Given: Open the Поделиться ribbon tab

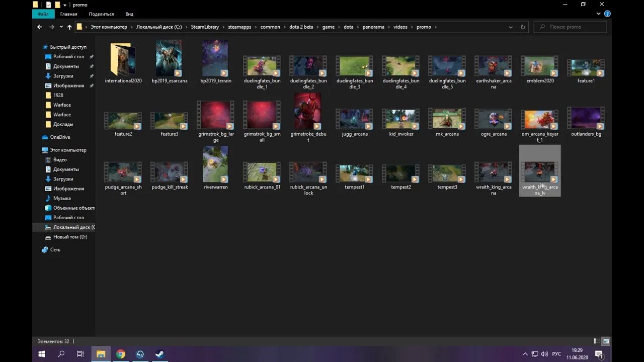Looking at the screenshot, I should point(101,14).
